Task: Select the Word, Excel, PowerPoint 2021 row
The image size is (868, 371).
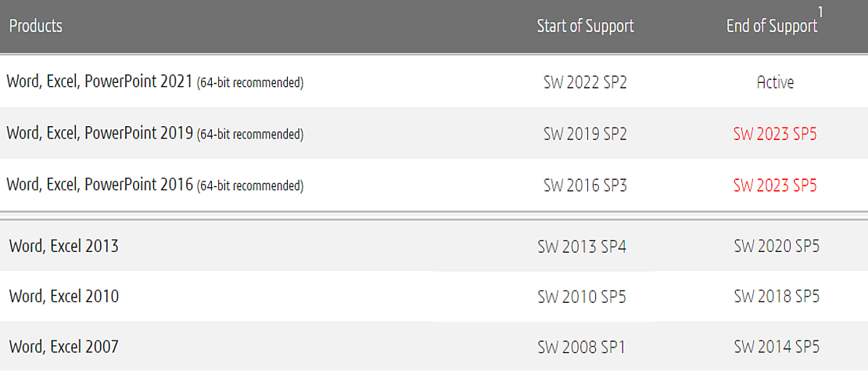Action: tap(434, 82)
